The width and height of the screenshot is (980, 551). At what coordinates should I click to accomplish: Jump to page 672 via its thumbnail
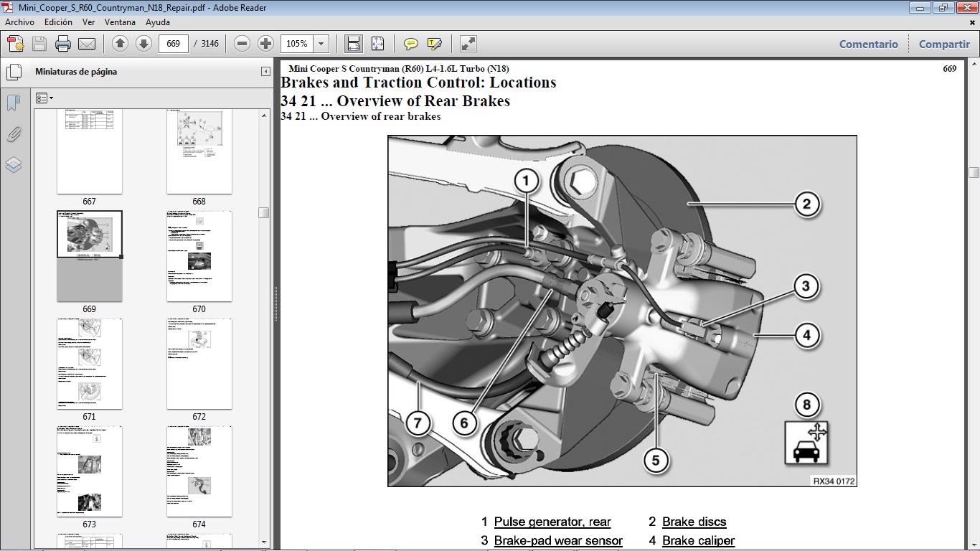[199, 364]
